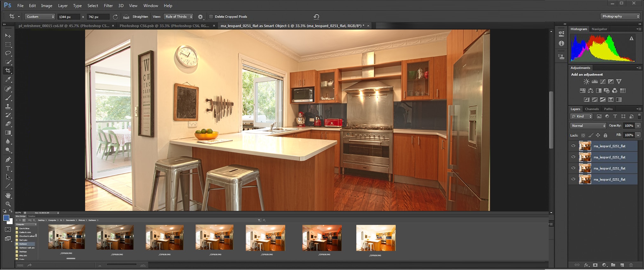Image resolution: width=644 pixels, height=270 pixels.
Task: Toggle lock transparent pixels
Action: [x=583, y=135]
